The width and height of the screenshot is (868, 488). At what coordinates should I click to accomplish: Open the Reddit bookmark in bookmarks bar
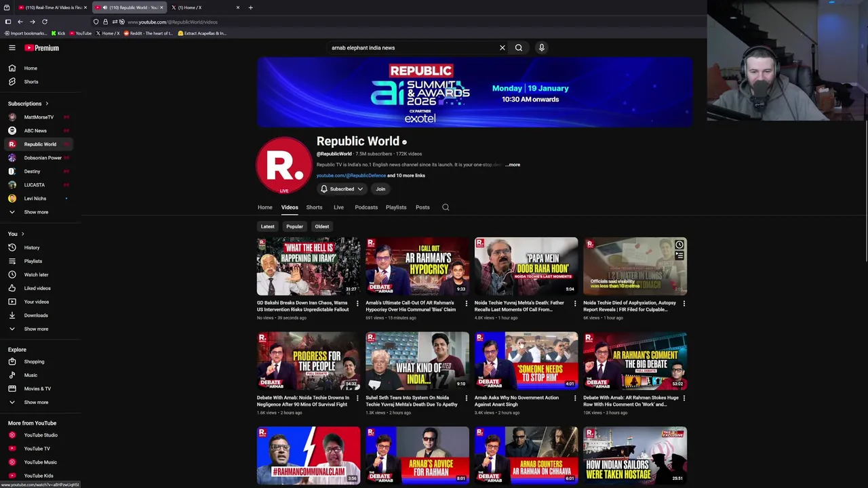coord(148,33)
